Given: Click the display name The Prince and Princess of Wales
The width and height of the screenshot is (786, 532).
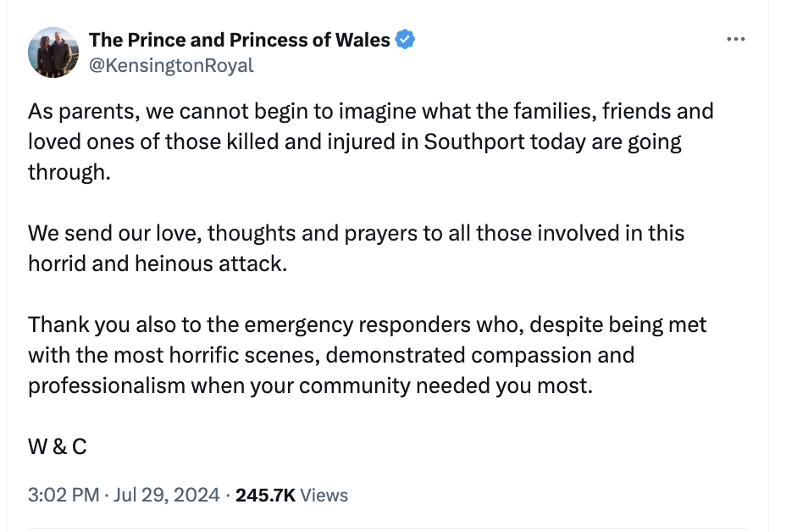Looking at the screenshot, I should point(241,39).
